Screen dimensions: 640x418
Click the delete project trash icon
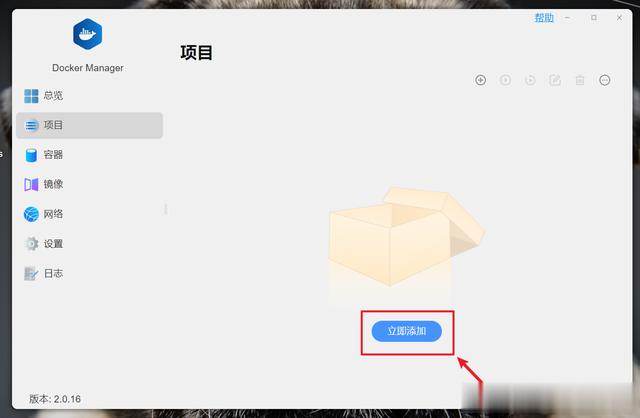click(580, 80)
